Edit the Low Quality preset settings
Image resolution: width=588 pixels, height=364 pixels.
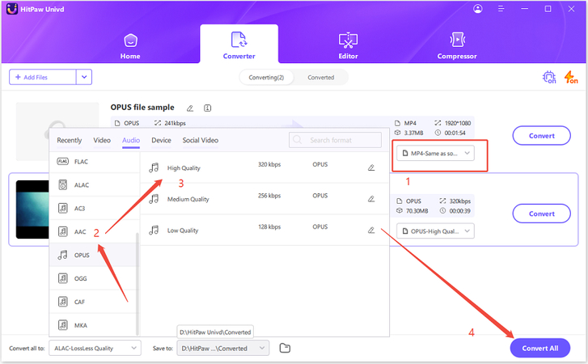click(x=371, y=231)
